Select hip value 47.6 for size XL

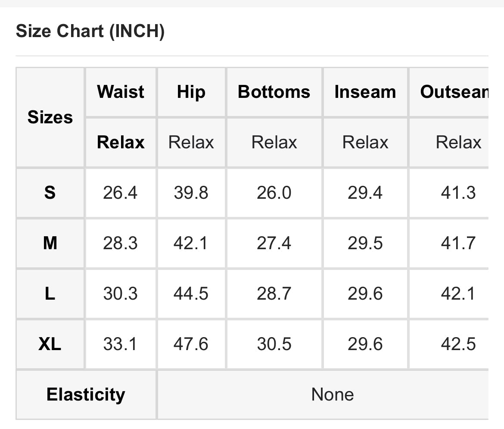point(191,344)
